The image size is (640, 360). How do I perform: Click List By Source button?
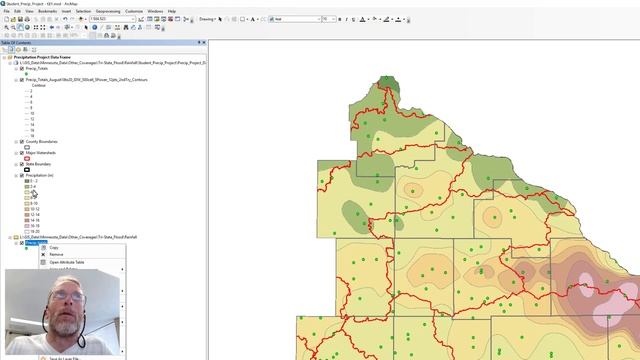pyautogui.click(x=11, y=50)
